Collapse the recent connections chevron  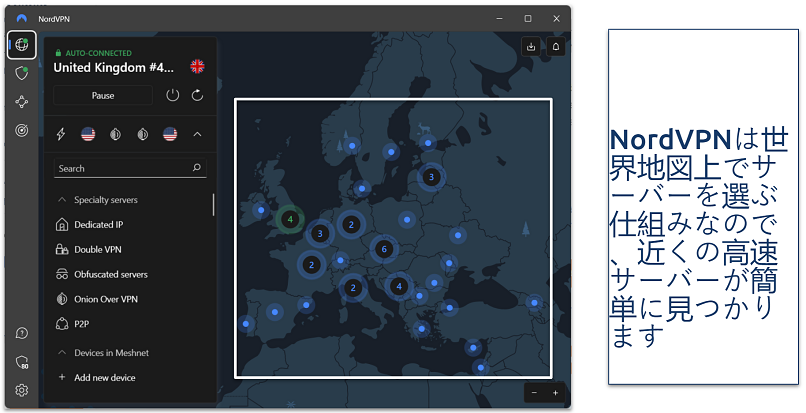click(x=197, y=134)
